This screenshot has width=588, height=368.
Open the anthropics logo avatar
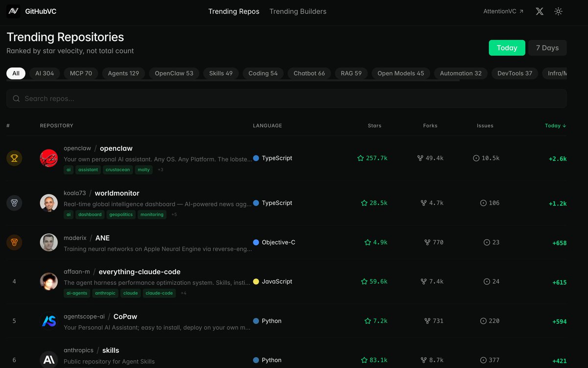point(49,360)
